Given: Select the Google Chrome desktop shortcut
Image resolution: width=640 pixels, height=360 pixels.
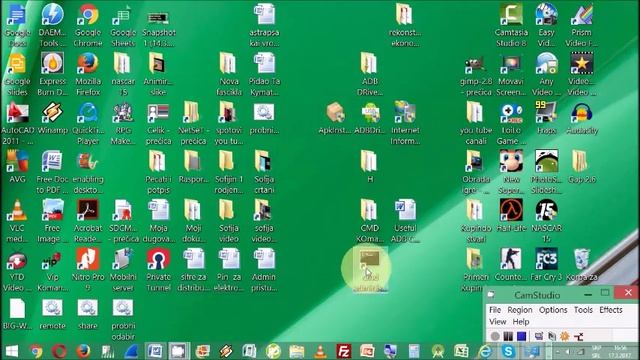Looking at the screenshot, I should (88, 25).
